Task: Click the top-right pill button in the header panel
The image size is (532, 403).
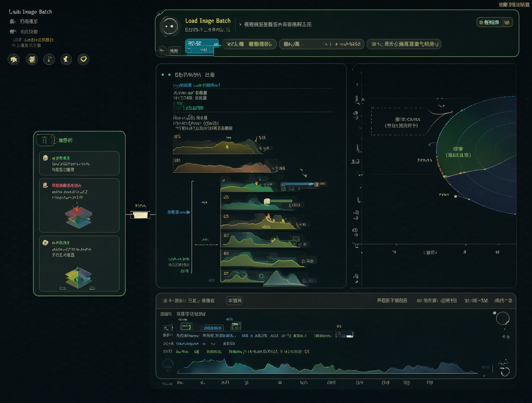Action: click(494, 22)
